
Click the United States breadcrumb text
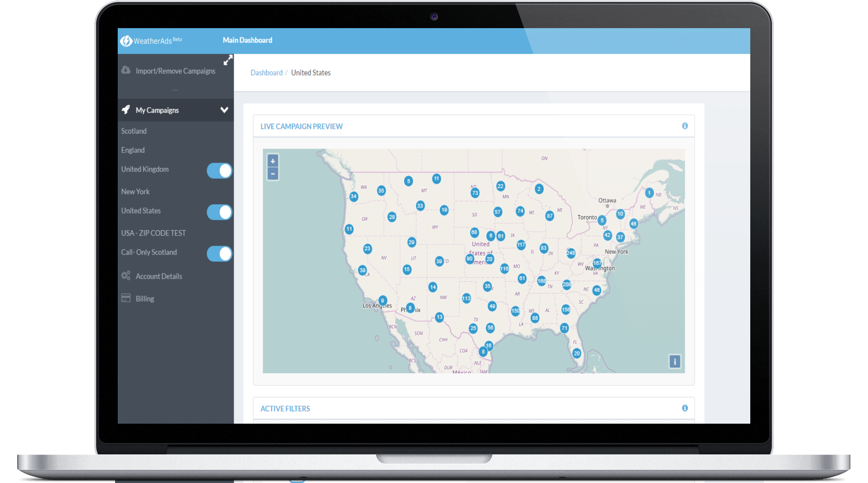point(311,73)
